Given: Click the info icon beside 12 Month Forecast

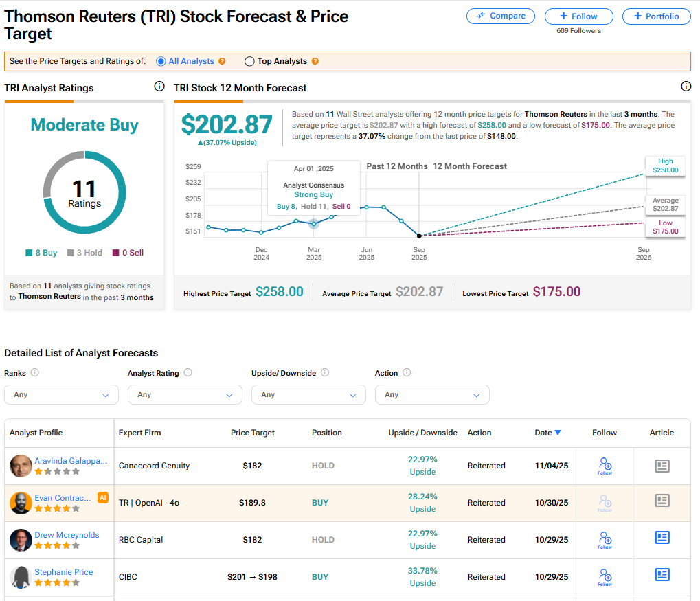Looking at the screenshot, I should 686,87.
